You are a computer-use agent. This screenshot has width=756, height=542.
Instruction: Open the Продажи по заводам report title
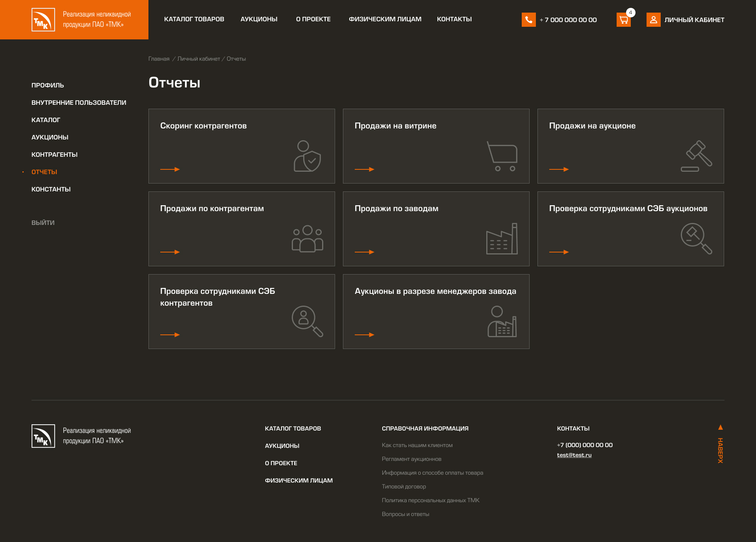click(x=397, y=208)
